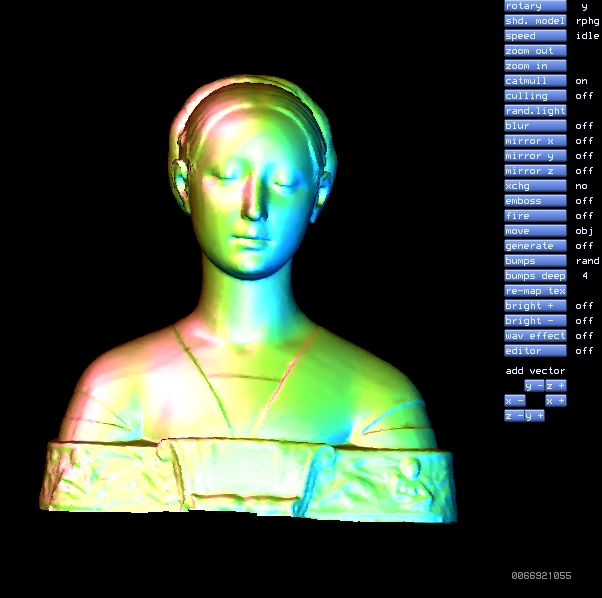Click the rand.light button
Viewport: 602px width, 598px height.
(535, 111)
